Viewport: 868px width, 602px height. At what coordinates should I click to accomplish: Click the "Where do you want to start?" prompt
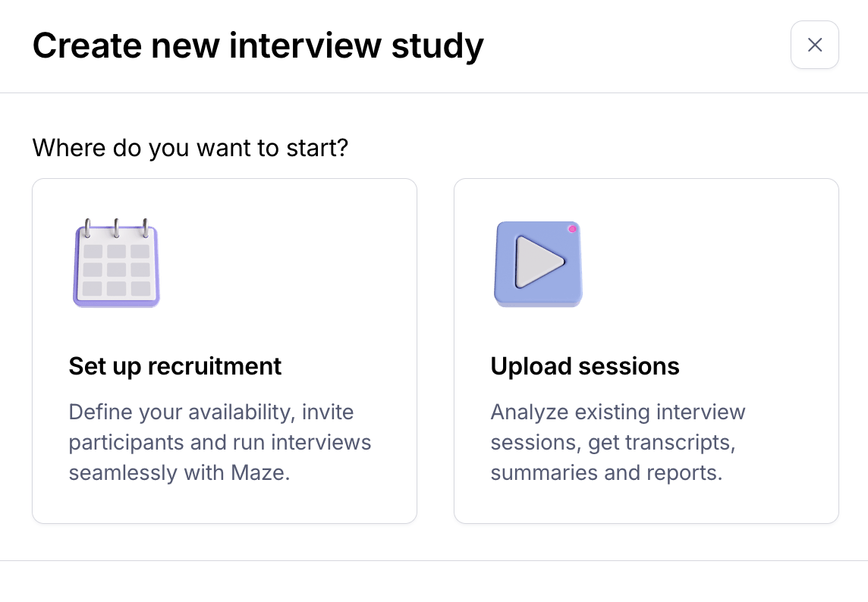tap(190, 147)
